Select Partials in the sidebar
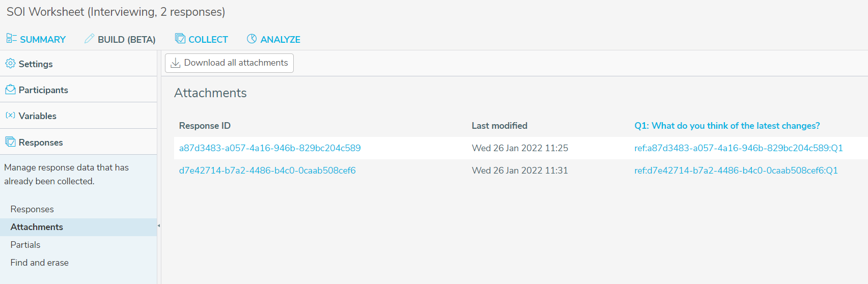This screenshot has width=868, height=284. (25, 245)
